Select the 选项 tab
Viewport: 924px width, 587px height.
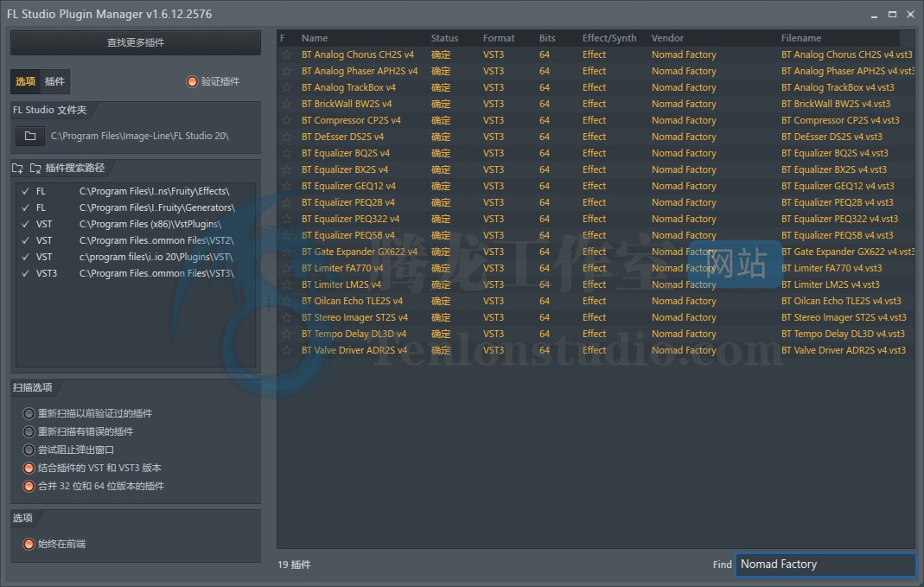pos(26,81)
